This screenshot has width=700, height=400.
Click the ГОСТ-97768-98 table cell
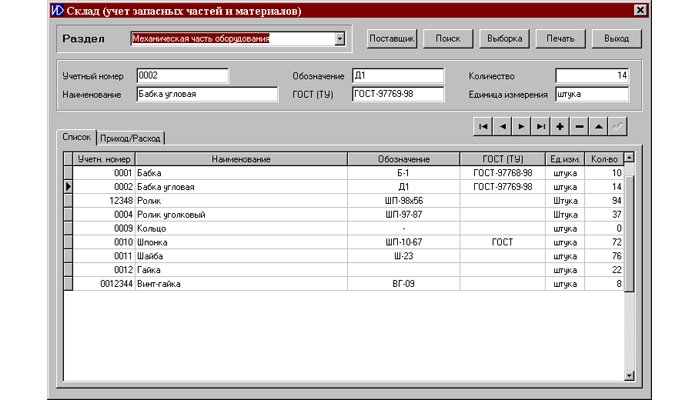503,173
